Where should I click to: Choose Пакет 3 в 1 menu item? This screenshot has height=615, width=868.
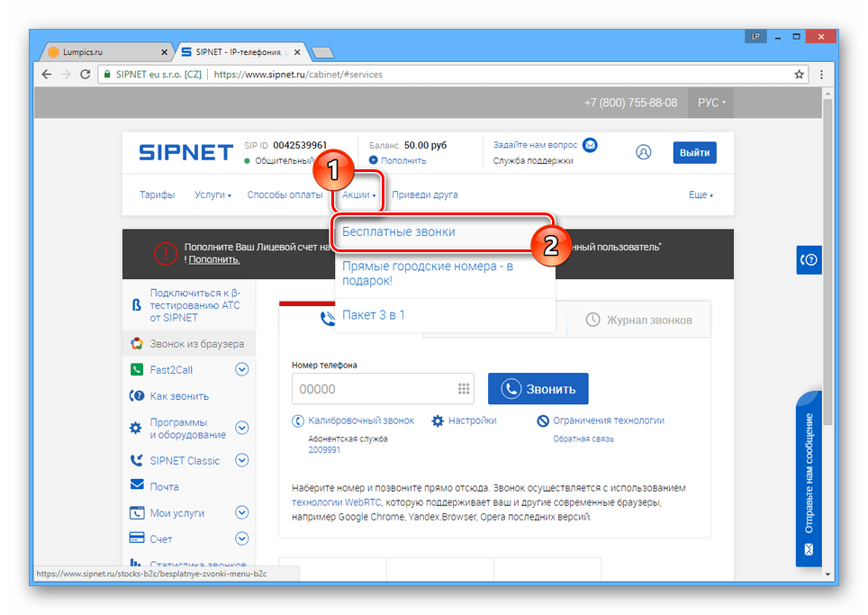(374, 314)
